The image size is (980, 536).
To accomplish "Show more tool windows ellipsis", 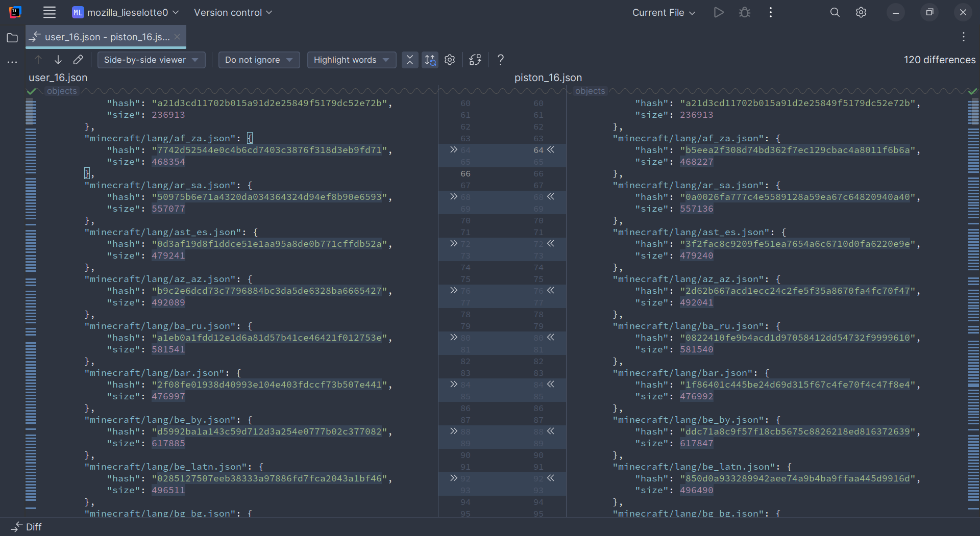I will pyautogui.click(x=12, y=62).
